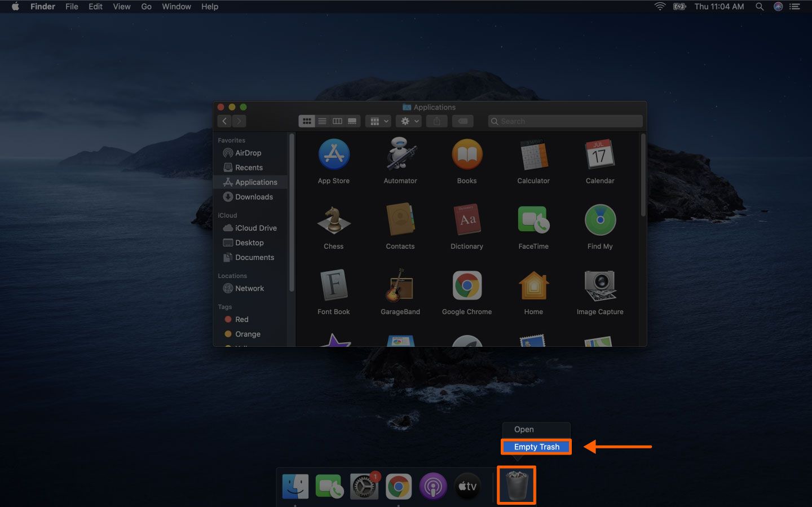Viewport: 812px width, 507px height.
Task: Select the Home app icon
Action: point(533,285)
